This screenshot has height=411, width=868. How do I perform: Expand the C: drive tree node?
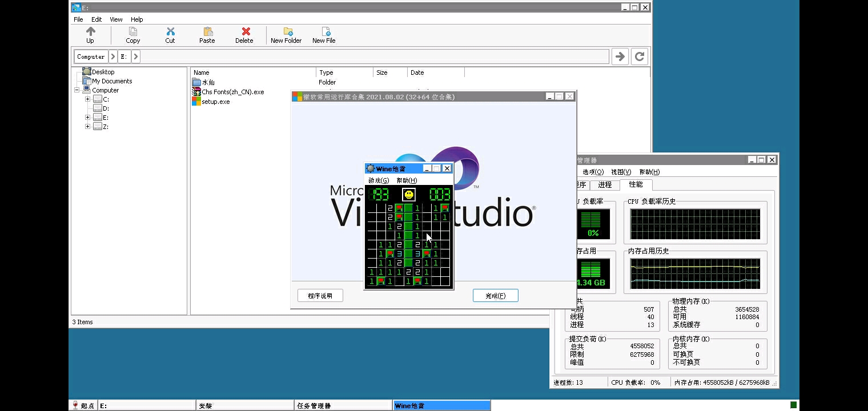(87, 99)
